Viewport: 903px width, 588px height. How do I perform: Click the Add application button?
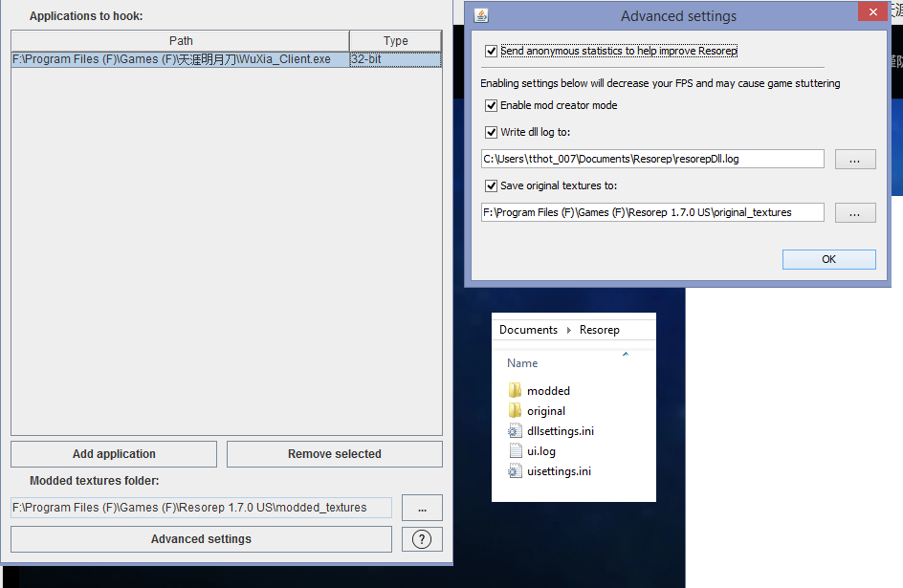pos(113,453)
